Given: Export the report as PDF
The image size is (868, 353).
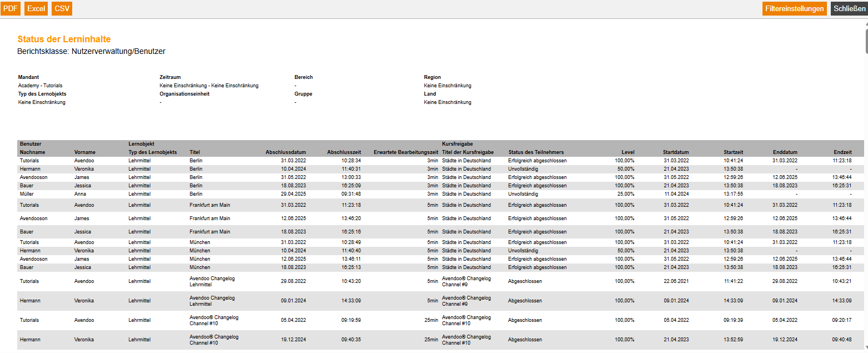Looking at the screenshot, I should (11, 8).
